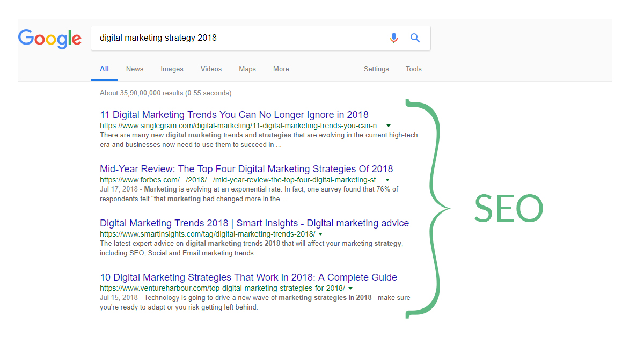This screenshot has height=338, width=644.
Task: Open the dropdown beside the forbes.com result URL
Action: click(x=387, y=180)
